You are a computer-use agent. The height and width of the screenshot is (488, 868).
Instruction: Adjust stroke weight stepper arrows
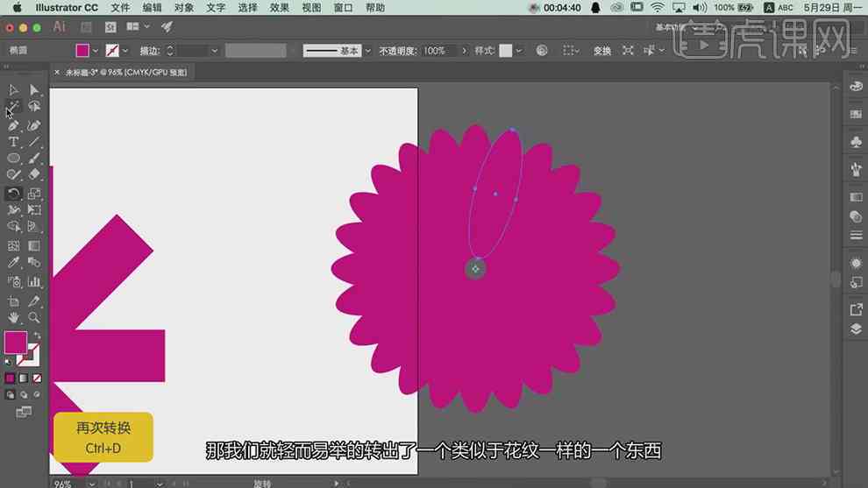(x=170, y=50)
